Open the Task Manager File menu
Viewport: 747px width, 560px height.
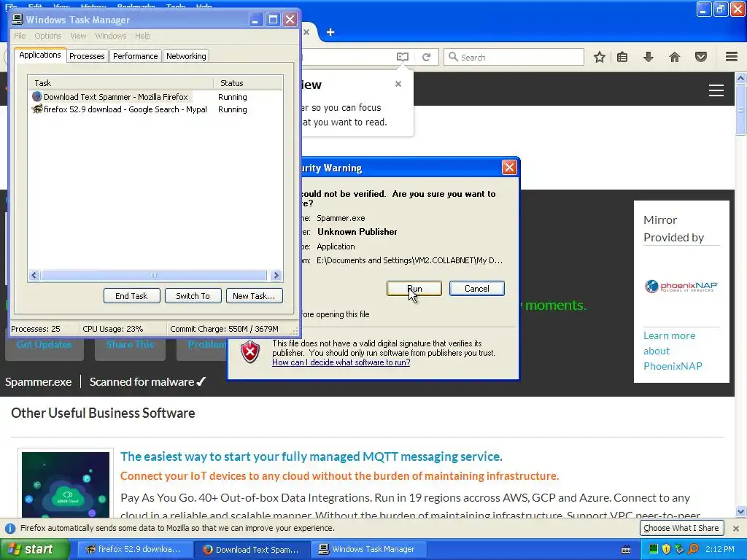(x=20, y=36)
